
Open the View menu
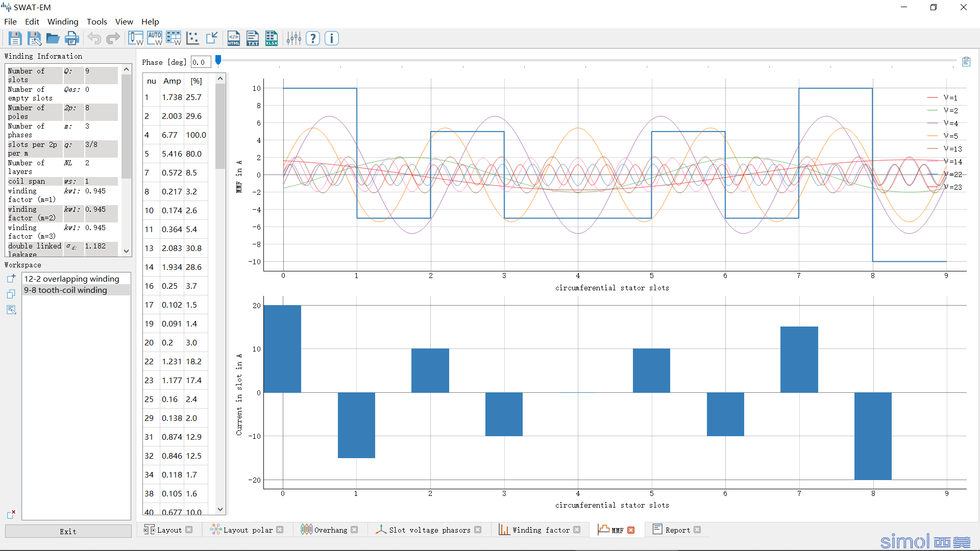tap(124, 21)
